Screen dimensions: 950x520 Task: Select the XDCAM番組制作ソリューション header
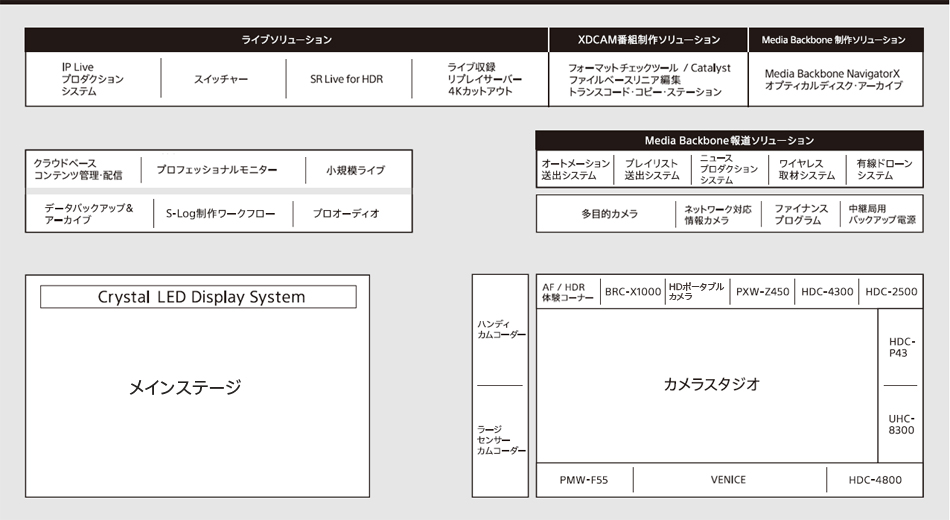(x=648, y=40)
